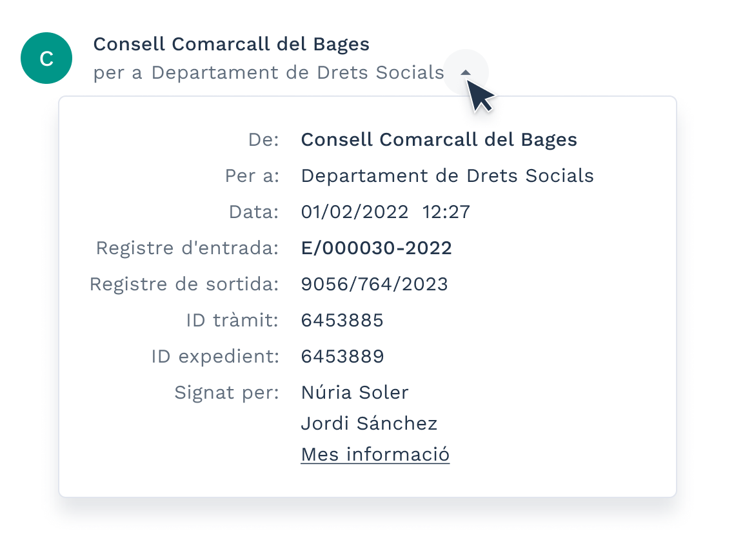Viewport: 734px width, 560px height.
Task: Select exit register number 9056/764/2023
Action: [375, 285]
